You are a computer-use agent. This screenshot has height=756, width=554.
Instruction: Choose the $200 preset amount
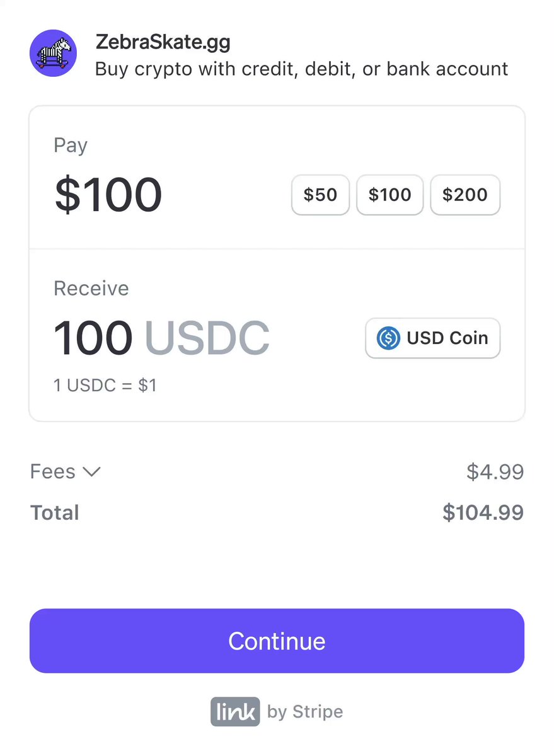(465, 195)
